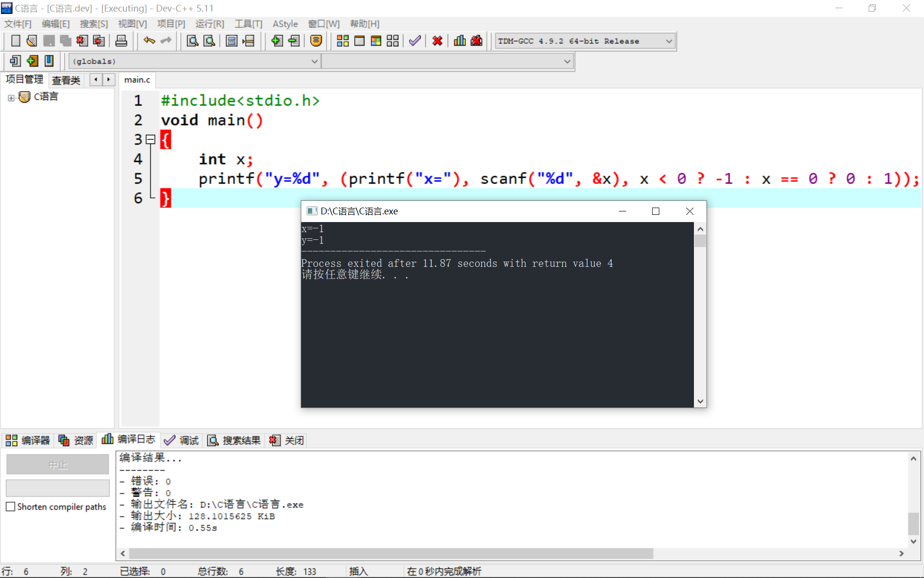
Task: Click the 关闭 button in bottom panel
Action: pyautogui.click(x=287, y=440)
